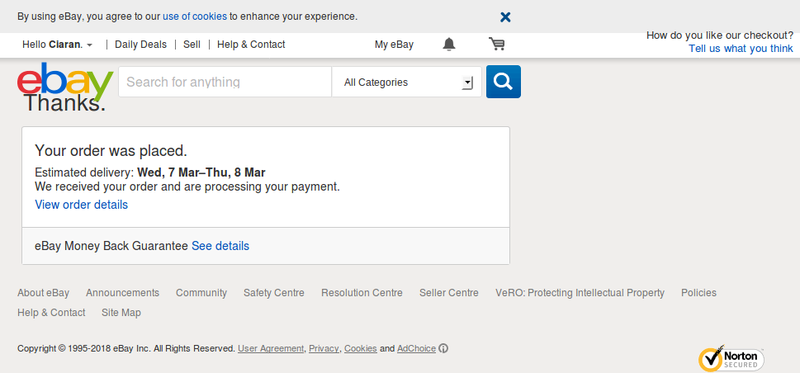Click View order details link
The image size is (800, 373).
(81, 205)
